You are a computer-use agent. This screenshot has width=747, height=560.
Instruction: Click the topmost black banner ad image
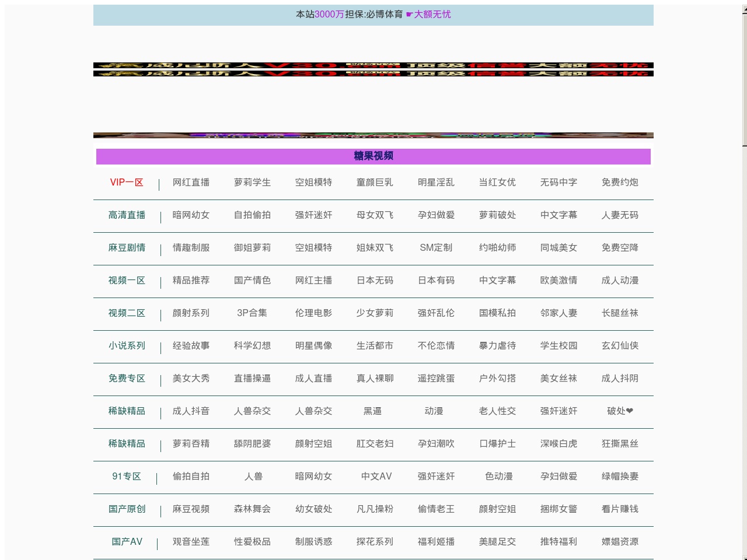click(373, 65)
